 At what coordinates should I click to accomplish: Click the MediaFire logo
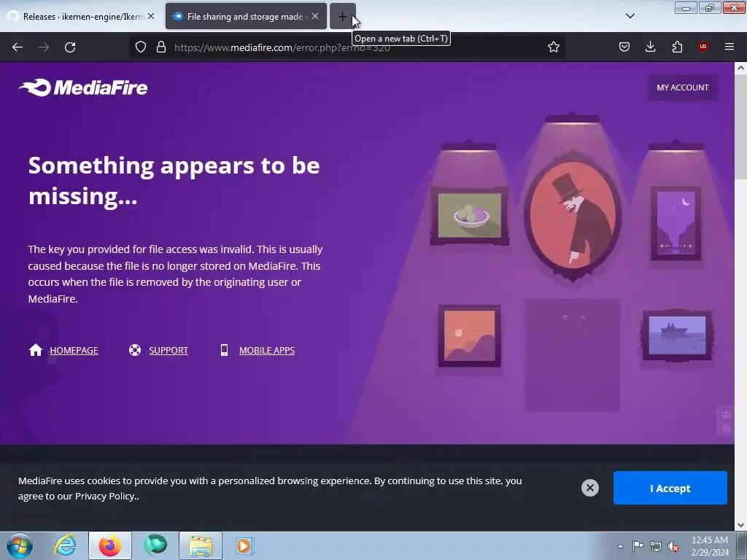pos(83,87)
